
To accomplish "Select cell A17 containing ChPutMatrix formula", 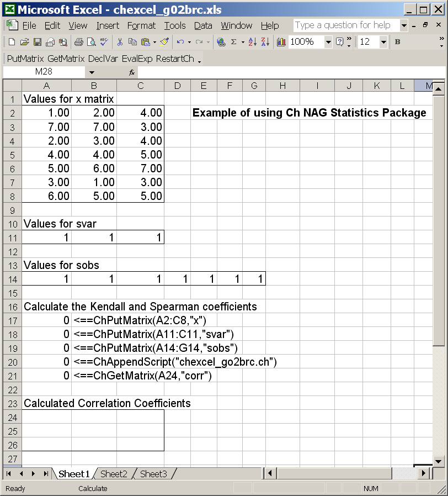I will pos(46,319).
